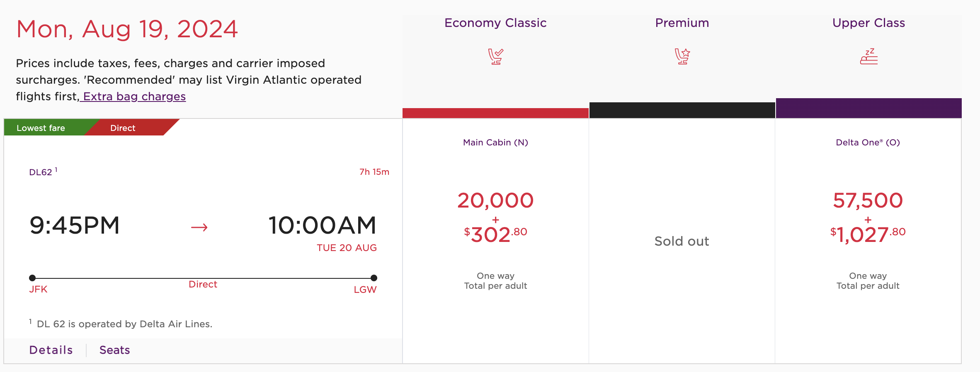
Task: Click the red Direct badge
Action: point(123,128)
